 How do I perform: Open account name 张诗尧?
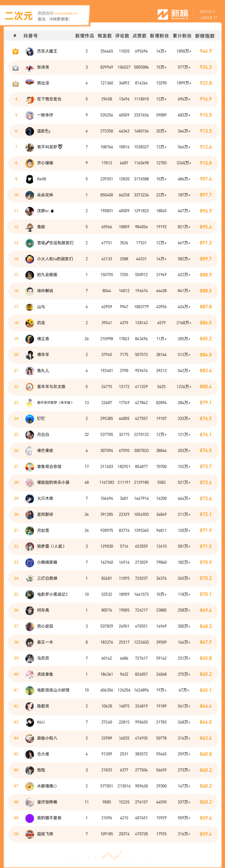click(43, 67)
